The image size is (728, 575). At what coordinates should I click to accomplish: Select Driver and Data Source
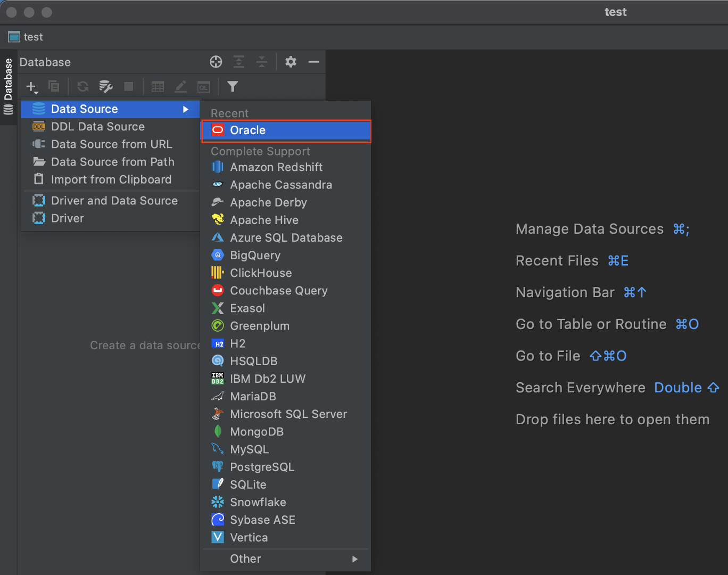tap(111, 201)
